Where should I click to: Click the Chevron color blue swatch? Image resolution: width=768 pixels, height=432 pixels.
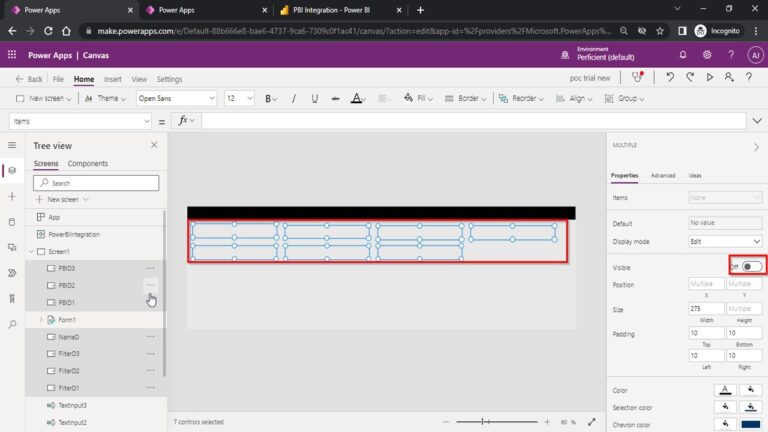click(751, 425)
